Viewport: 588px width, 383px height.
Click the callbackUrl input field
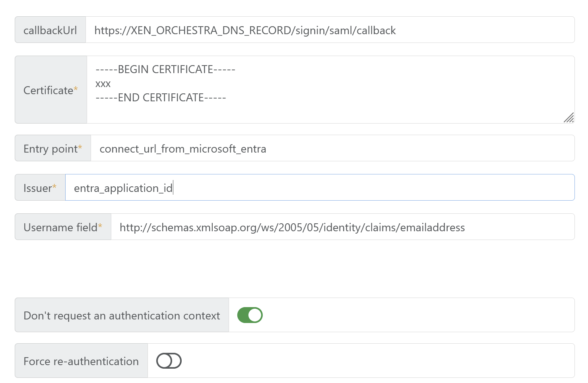tap(330, 30)
